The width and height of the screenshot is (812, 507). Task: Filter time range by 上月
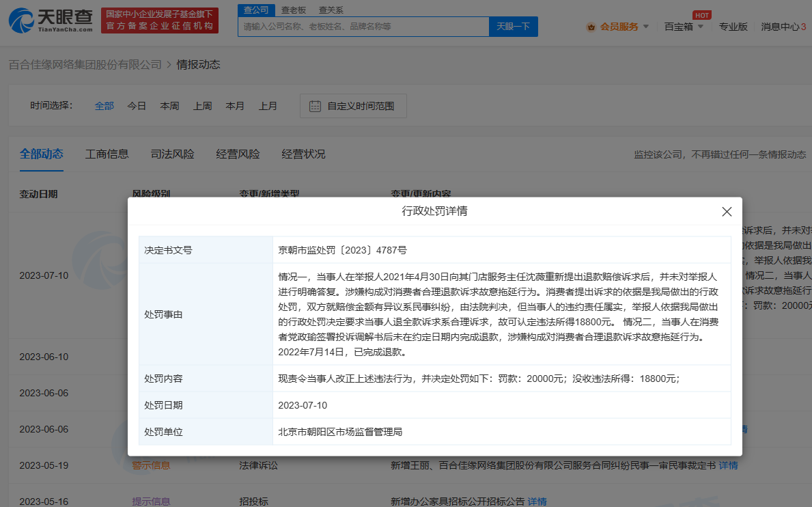(x=268, y=106)
